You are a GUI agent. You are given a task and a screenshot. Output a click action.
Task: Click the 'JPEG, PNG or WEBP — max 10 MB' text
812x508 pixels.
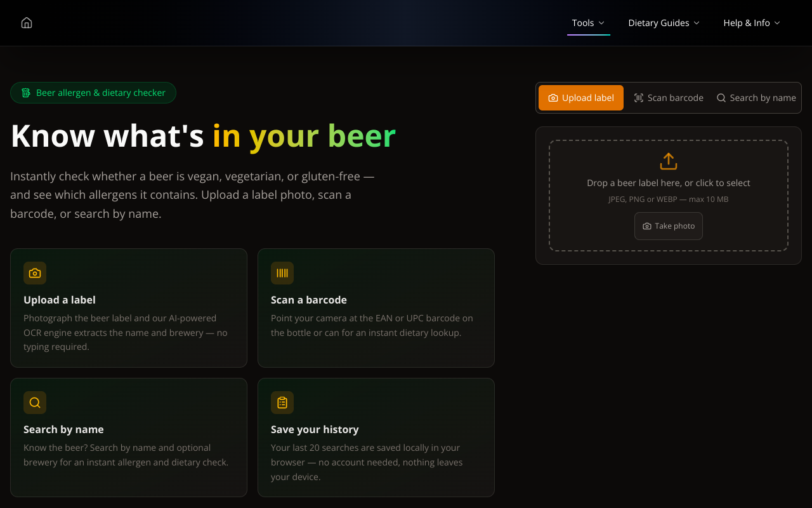(x=669, y=199)
